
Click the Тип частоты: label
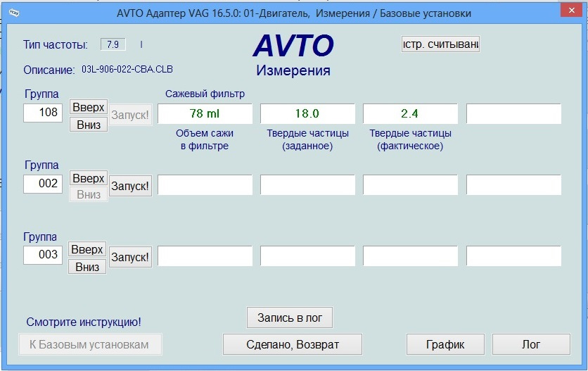[x=56, y=44]
